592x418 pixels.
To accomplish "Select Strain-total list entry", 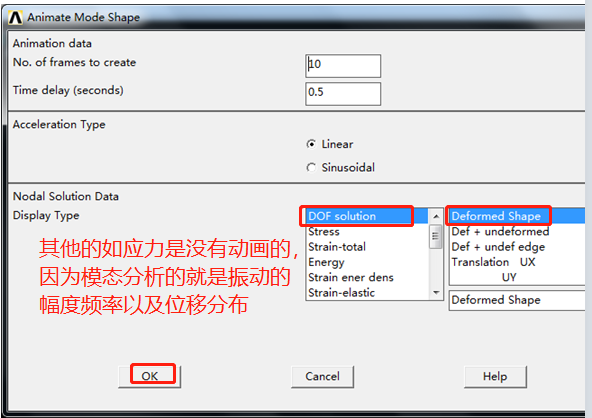I will click(x=367, y=247).
